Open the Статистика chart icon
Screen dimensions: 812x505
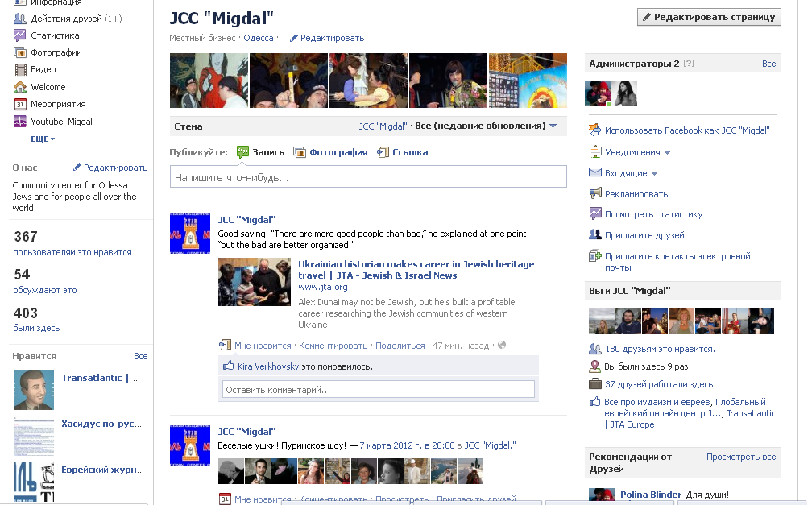click(19, 35)
